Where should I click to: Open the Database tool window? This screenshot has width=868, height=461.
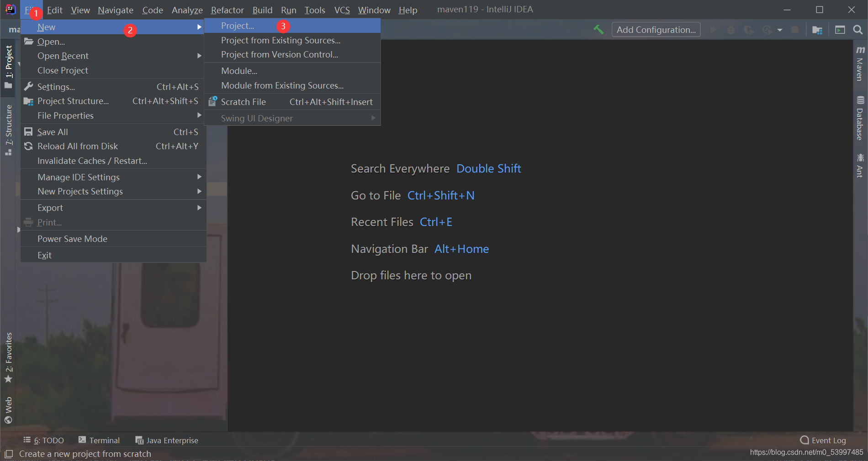[x=860, y=118]
